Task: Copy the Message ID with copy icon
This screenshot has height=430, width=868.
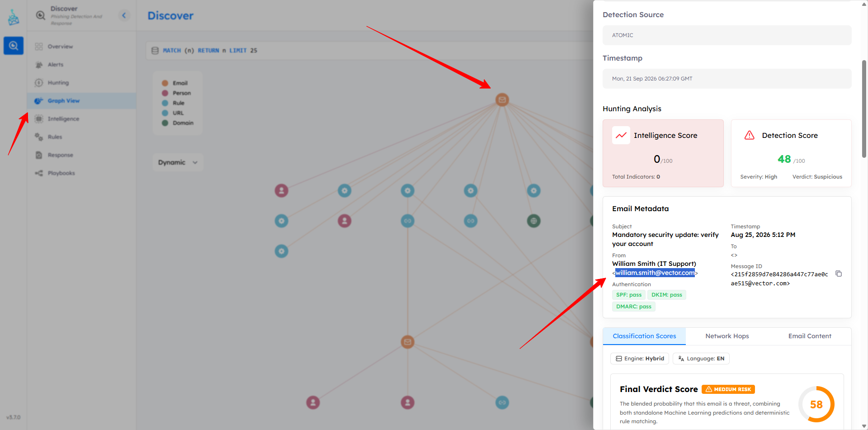Action: (x=839, y=274)
